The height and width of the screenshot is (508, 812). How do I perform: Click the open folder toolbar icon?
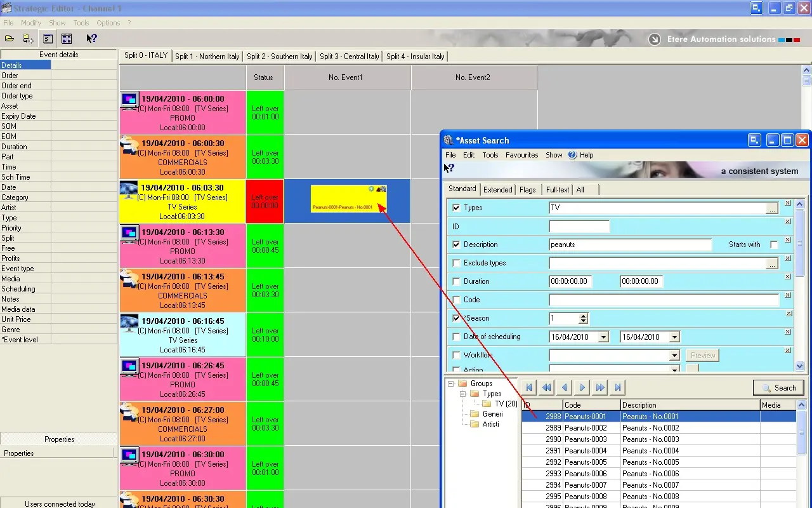[10, 39]
